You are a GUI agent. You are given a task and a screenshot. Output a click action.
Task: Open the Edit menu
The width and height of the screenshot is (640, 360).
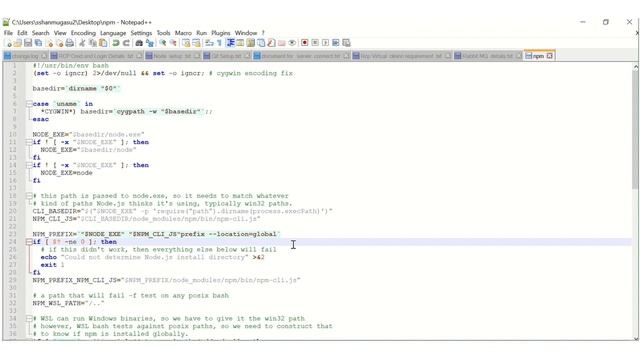pyautogui.click(x=22, y=33)
